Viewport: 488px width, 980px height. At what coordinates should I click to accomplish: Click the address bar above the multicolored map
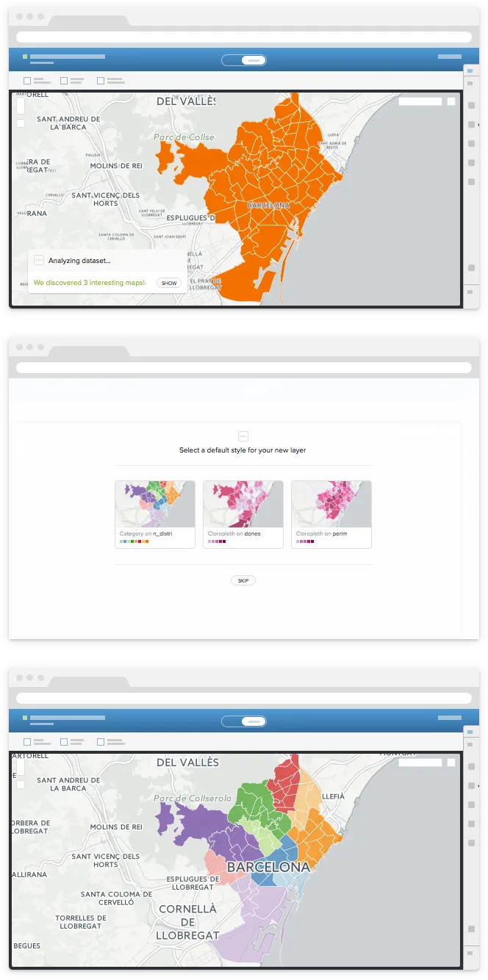(x=244, y=698)
